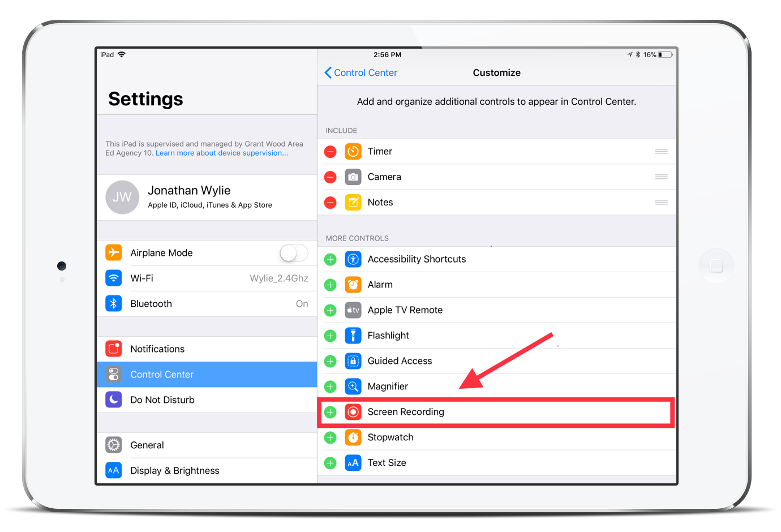Open Wi-Fi settings

coord(207,278)
